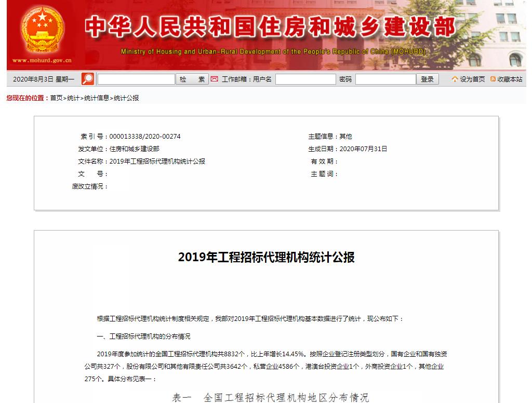Image resolution: width=532 pixels, height=403 pixels.
Task: Click the magnifying glass search icon
Action: click(x=87, y=78)
